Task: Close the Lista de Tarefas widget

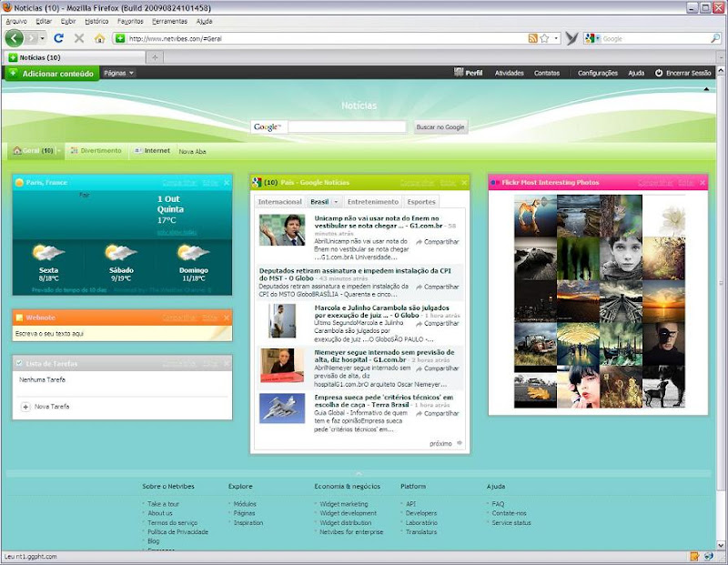Action: 227,364
